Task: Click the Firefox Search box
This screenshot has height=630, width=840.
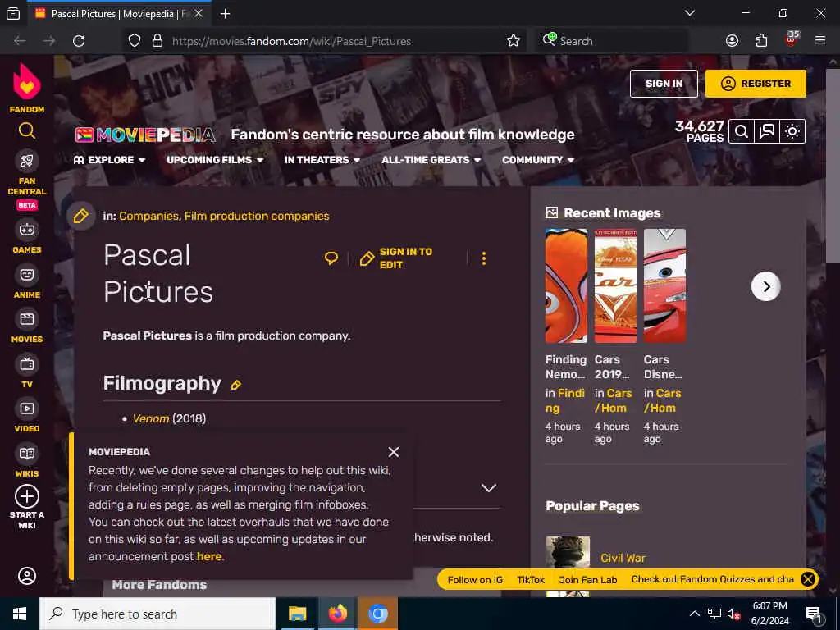Action: click(x=612, y=41)
